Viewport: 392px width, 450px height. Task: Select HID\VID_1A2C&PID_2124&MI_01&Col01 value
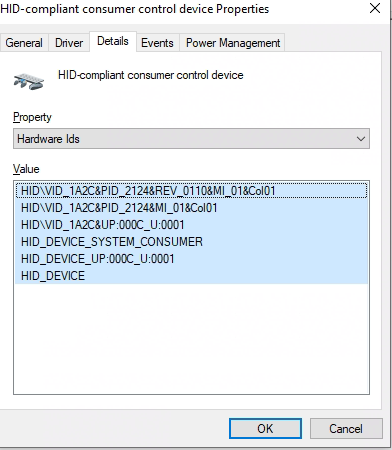pos(191,208)
